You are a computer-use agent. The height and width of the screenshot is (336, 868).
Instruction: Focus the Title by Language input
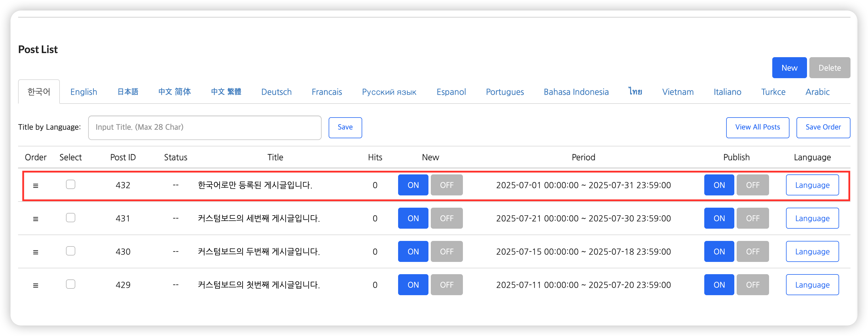(x=205, y=127)
